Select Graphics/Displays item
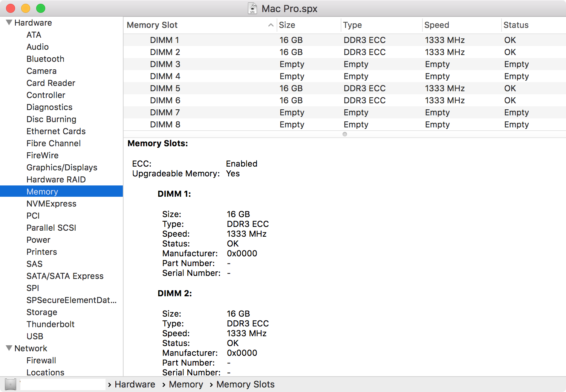This screenshot has height=392, width=566. point(62,167)
